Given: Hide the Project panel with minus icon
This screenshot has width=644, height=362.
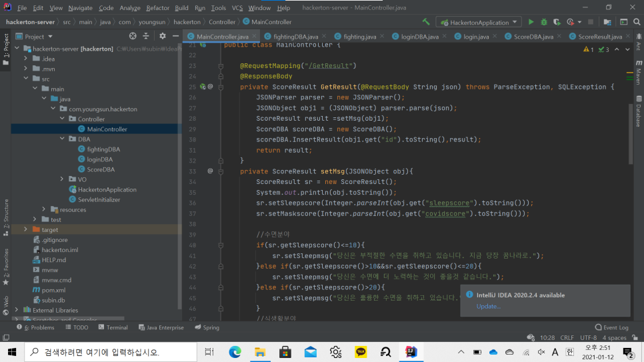Looking at the screenshot, I should pos(176,36).
